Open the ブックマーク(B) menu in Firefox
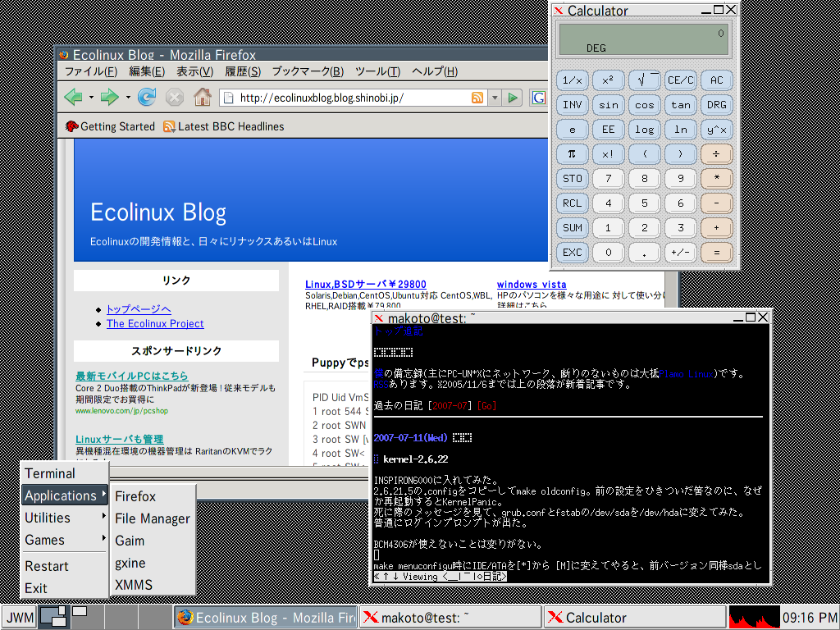The image size is (840, 630). (x=308, y=72)
